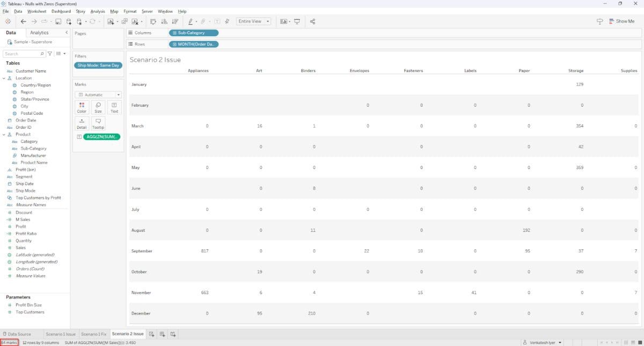Open the Color marks card
This screenshot has width=644, height=346.
tap(82, 107)
